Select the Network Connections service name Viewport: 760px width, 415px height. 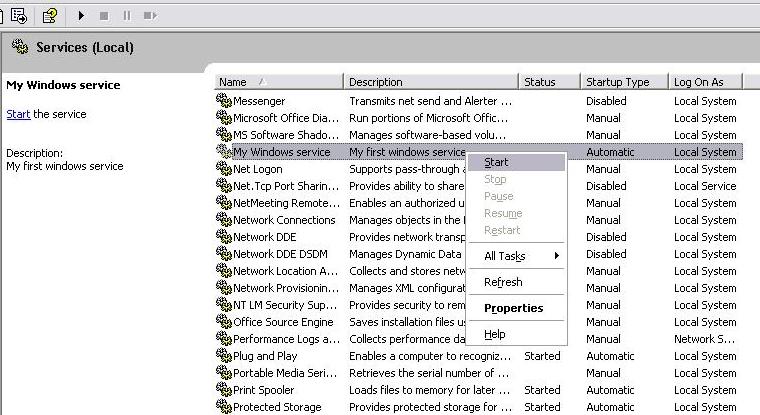(284, 220)
